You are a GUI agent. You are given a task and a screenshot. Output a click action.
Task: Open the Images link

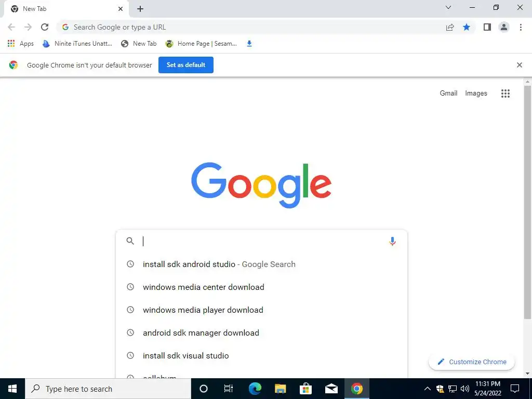coord(476,94)
